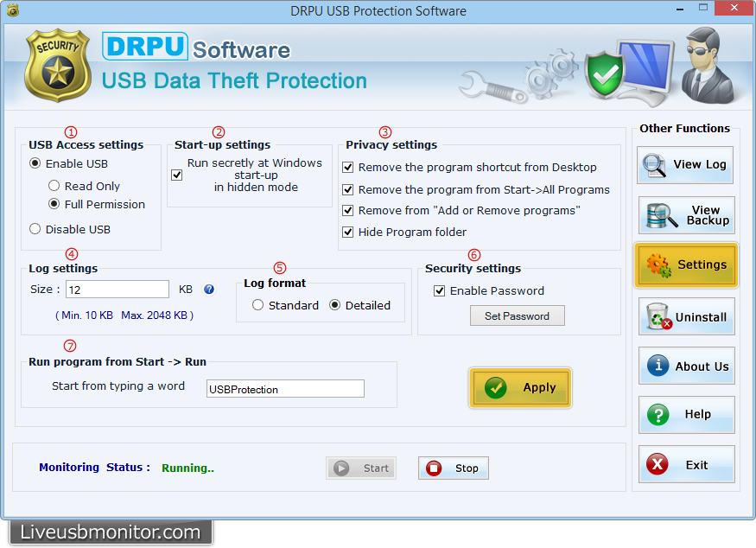Image resolution: width=756 pixels, height=548 pixels.
Task: Click the gold security badge logo
Action: tap(57, 66)
